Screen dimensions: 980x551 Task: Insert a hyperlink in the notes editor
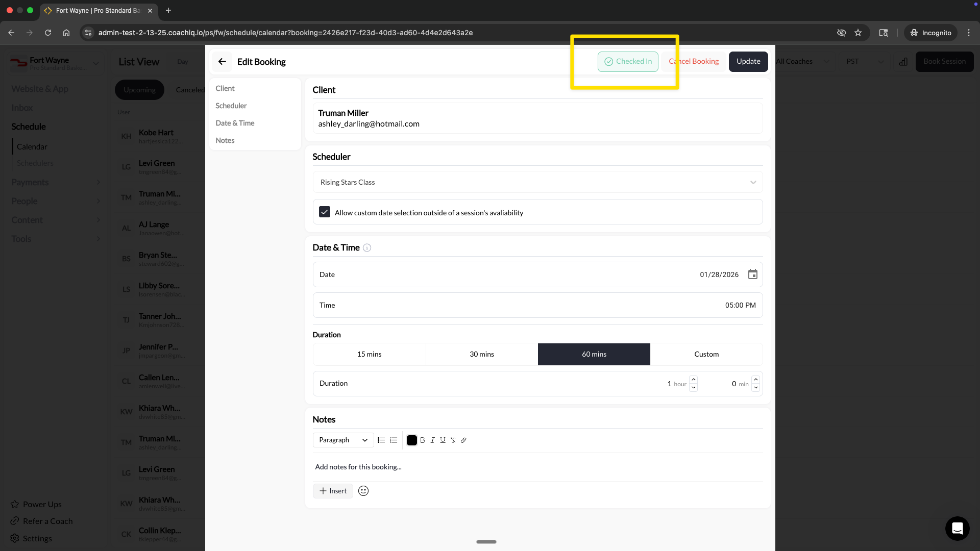[x=463, y=440]
